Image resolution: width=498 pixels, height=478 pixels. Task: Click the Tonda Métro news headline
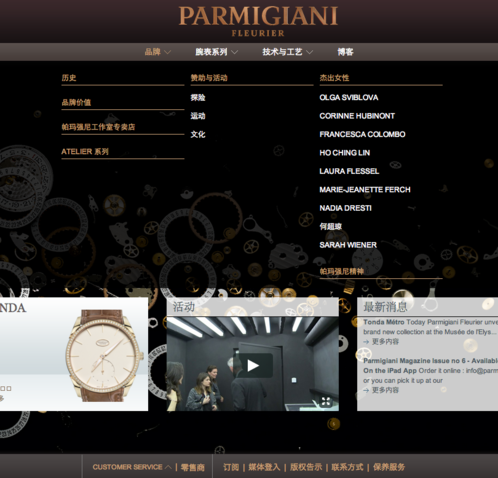tap(384, 322)
